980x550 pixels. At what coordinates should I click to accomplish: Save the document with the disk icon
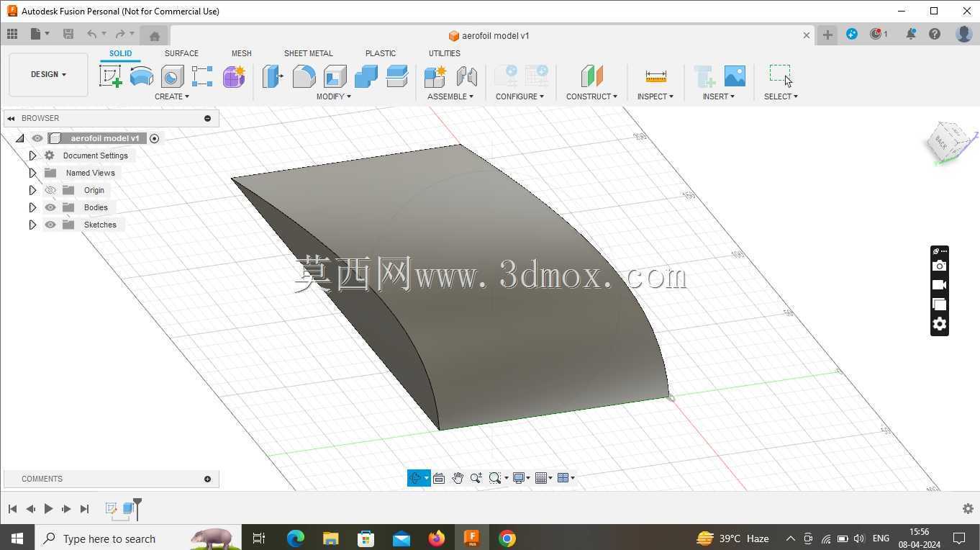(x=68, y=34)
